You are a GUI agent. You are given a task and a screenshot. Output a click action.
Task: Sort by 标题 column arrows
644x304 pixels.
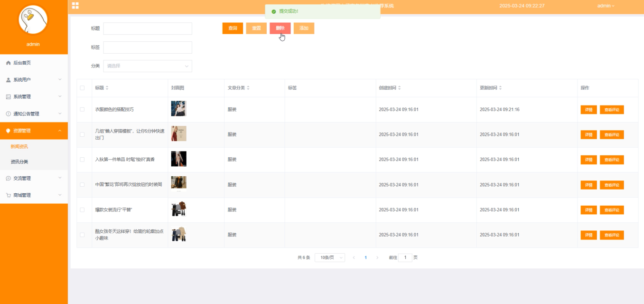tap(107, 88)
